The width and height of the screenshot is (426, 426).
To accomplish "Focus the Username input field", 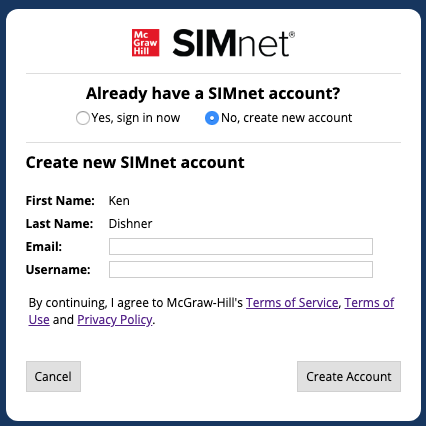I will click(x=241, y=269).
